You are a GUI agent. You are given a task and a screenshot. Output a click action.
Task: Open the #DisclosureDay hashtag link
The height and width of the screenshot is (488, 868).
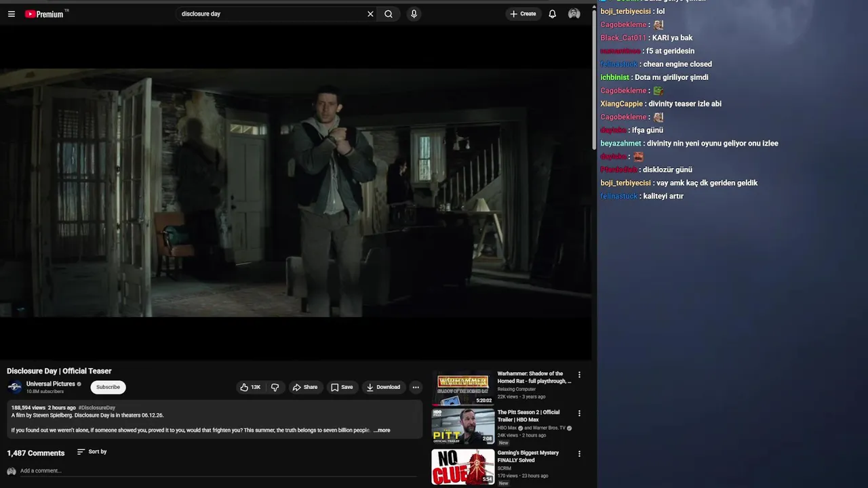[x=97, y=408]
